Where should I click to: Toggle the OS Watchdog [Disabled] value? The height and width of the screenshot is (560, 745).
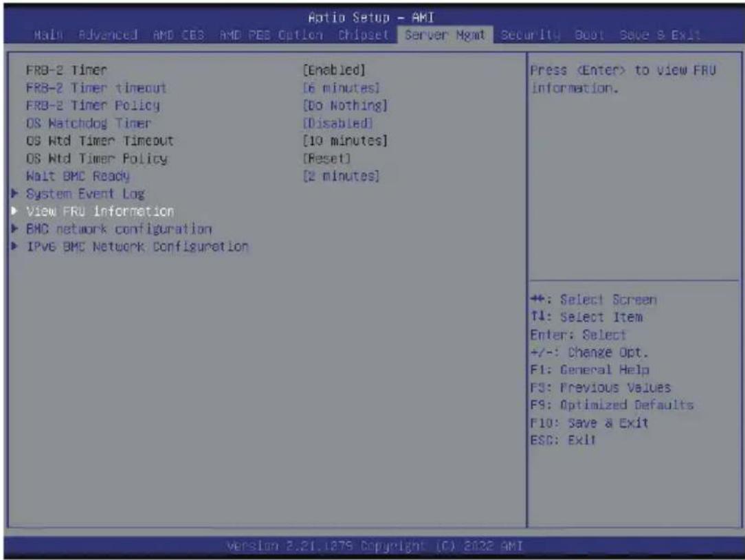tap(338, 124)
